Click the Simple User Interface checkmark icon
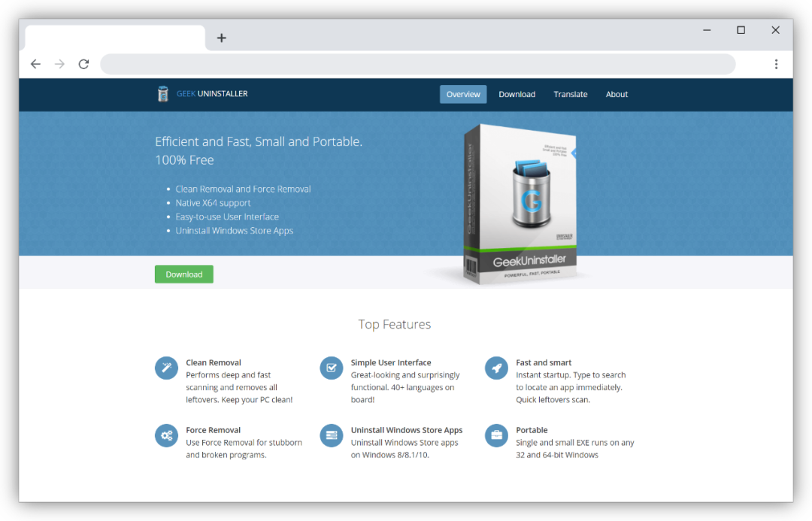This screenshot has height=521, width=812. (332, 368)
